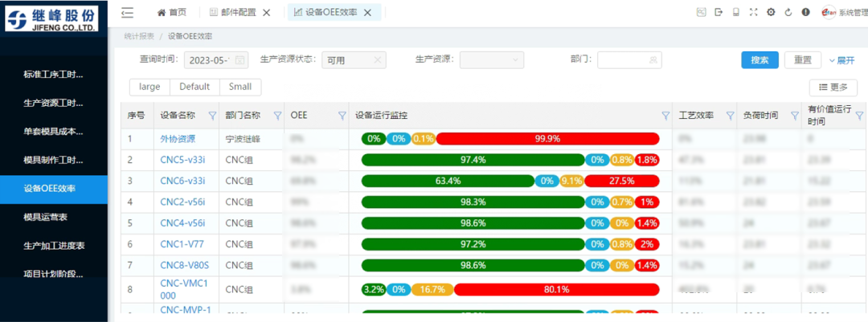This screenshot has width=868, height=322.
Task: Open 模具运营表 in sidebar
Action: [54, 218]
